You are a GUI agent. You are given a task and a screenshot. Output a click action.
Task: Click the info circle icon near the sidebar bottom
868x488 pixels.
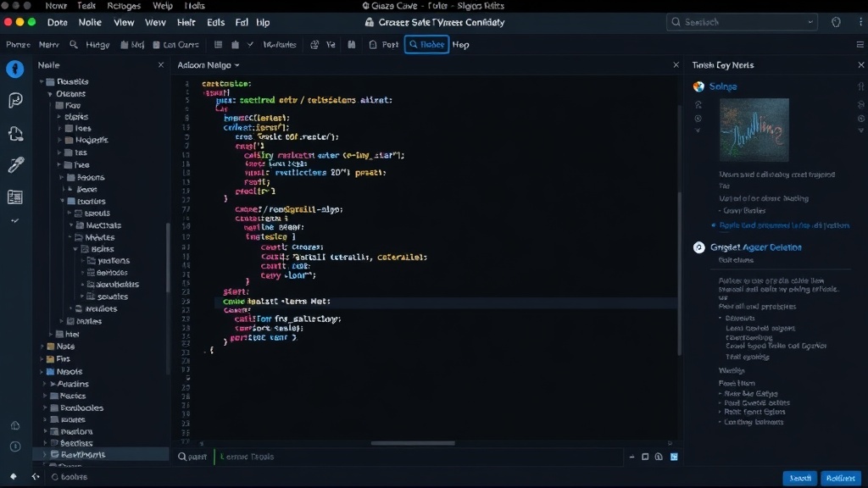coord(15,446)
